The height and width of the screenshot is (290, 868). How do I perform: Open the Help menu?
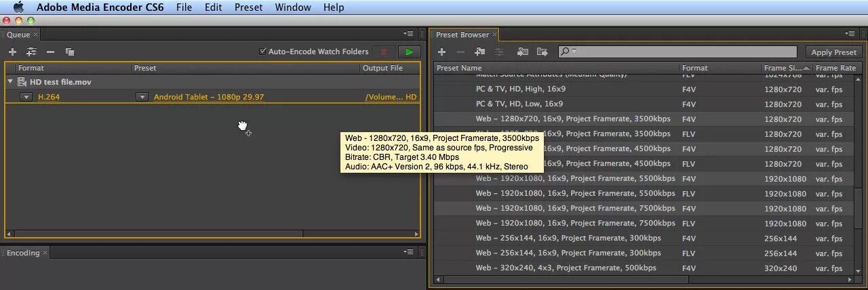point(334,7)
